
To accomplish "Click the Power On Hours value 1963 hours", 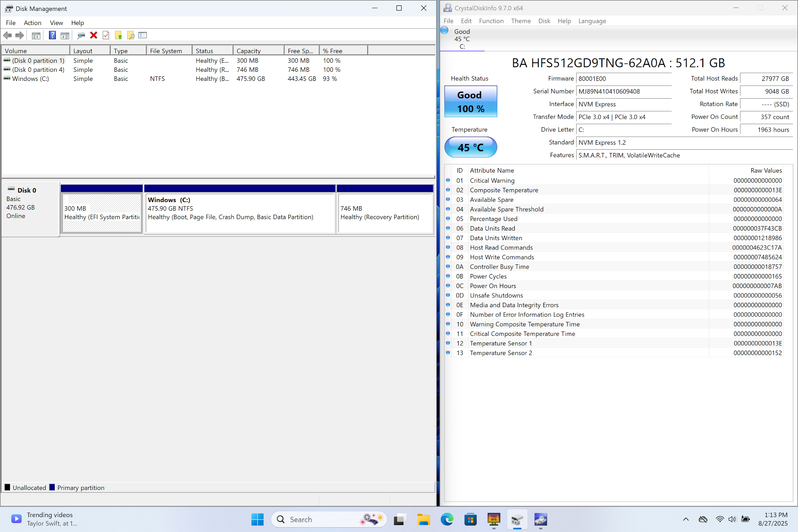I will click(x=766, y=129).
